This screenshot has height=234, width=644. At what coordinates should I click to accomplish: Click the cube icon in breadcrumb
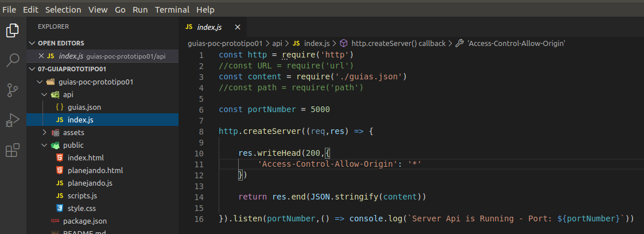[344, 43]
